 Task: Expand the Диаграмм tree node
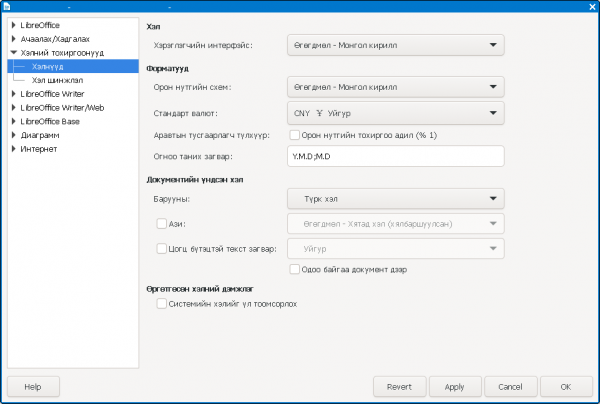point(13,135)
